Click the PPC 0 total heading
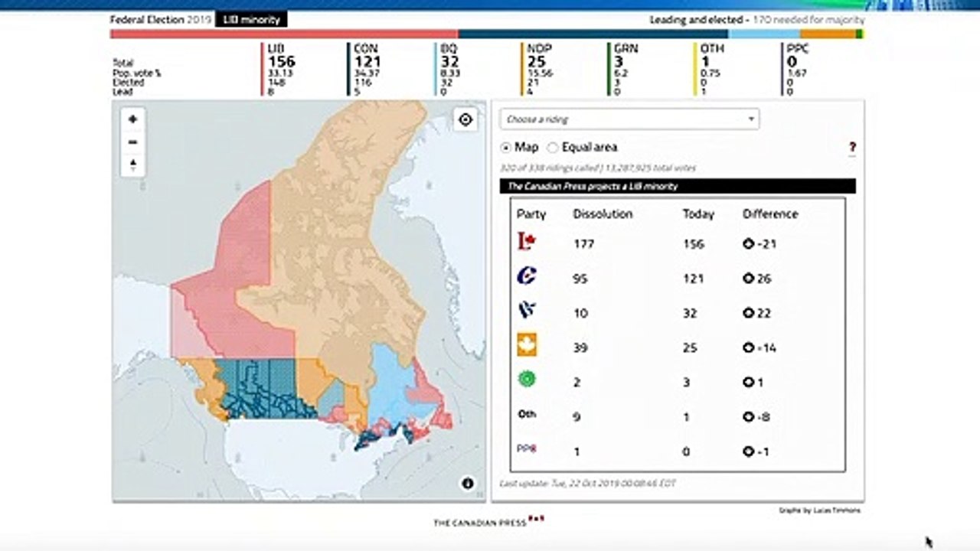 point(798,56)
